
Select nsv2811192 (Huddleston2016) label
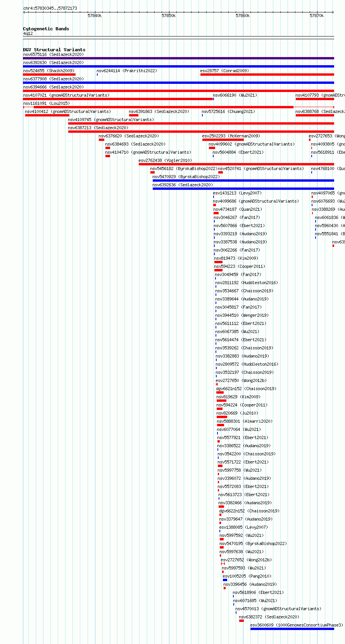(x=247, y=283)
